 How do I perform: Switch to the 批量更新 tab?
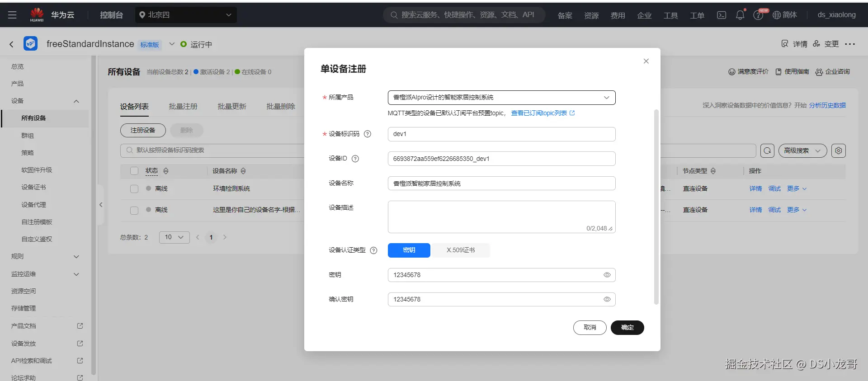tap(232, 107)
